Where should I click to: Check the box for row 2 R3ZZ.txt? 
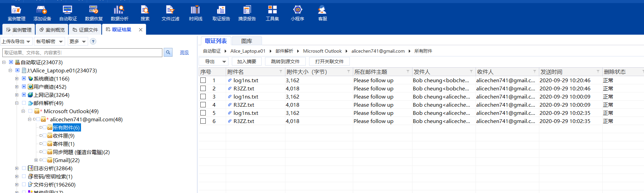coord(203,88)
